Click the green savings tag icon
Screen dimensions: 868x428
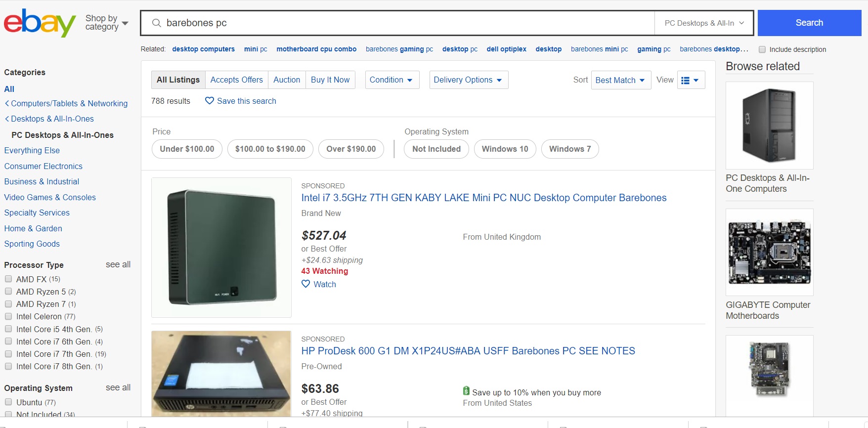coord(466,391)
